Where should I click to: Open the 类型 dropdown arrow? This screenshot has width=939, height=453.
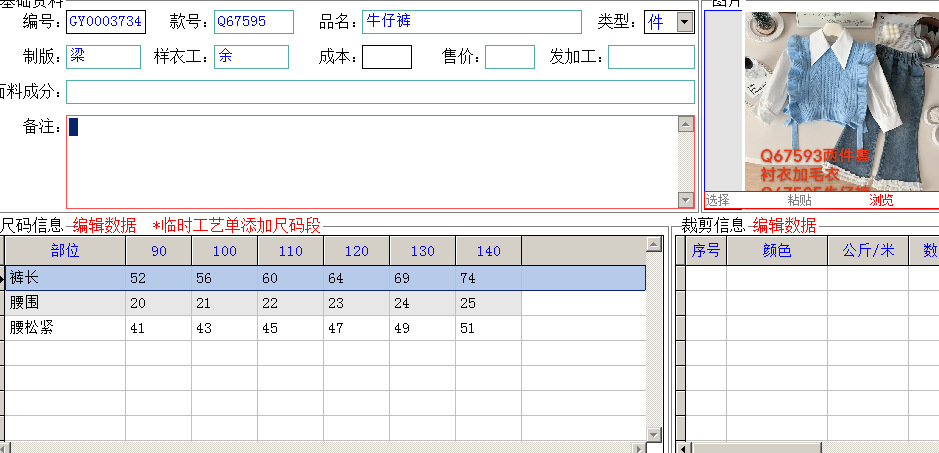click(684, 23)
